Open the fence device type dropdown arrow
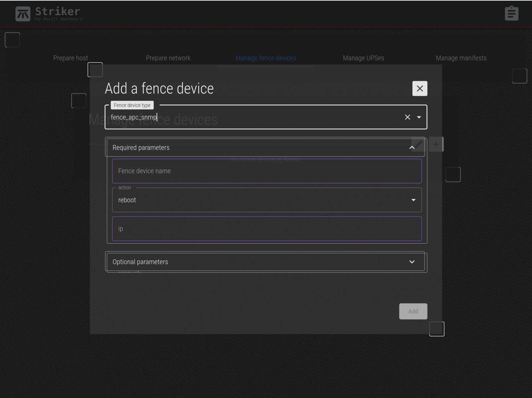532x398 pixels. click(x=419, y=117)
